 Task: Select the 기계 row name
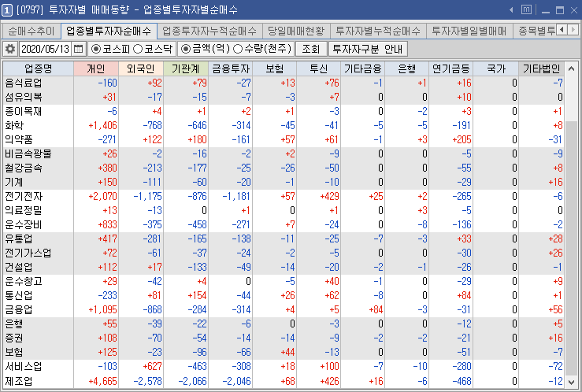point(14,183)
